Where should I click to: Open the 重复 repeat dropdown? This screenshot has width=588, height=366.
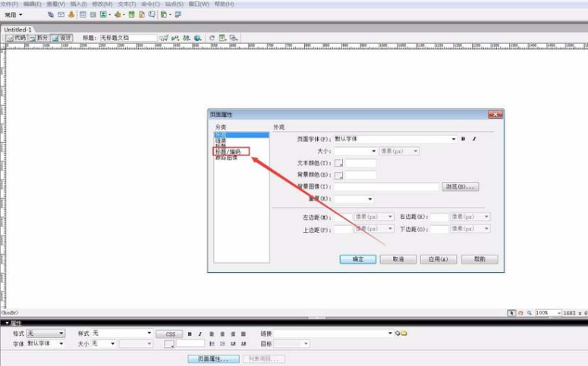coord(369,199)
